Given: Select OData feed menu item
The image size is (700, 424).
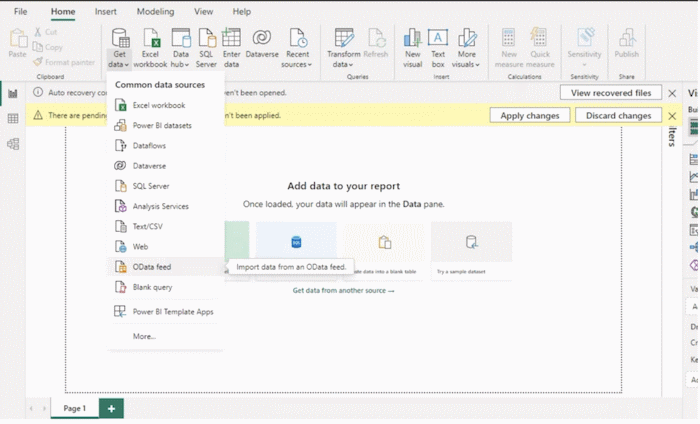Looking at the screenshot, I should (x=165, y=267).
